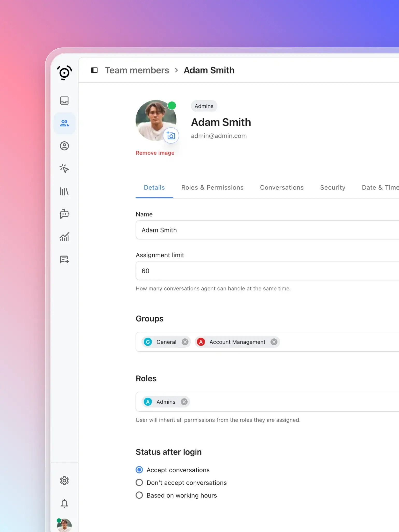Screen dimensions: 399x532
Task: Click the red A avatar of Account Management
Action: tap(201, 342)
